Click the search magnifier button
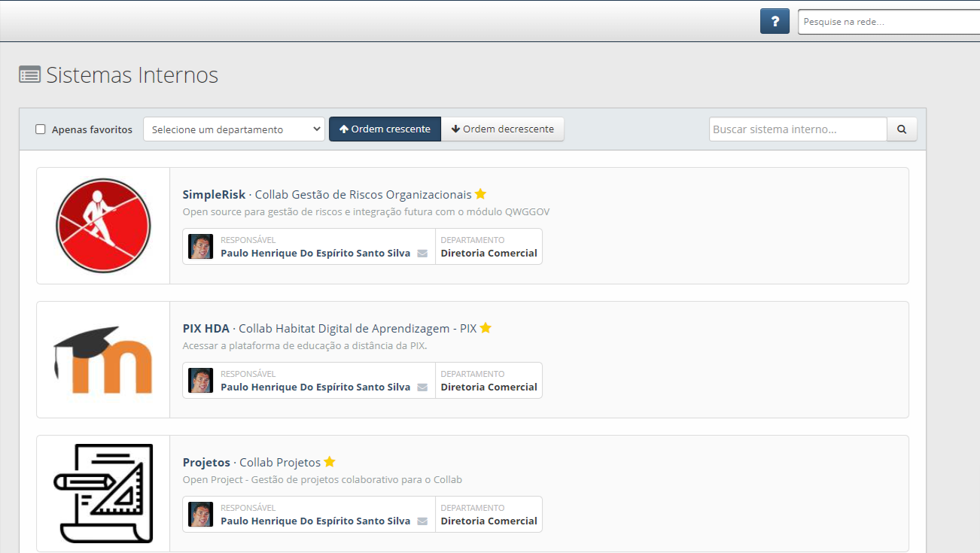Image resolution: width=980 pixels, height=553 pixels. 902,129
